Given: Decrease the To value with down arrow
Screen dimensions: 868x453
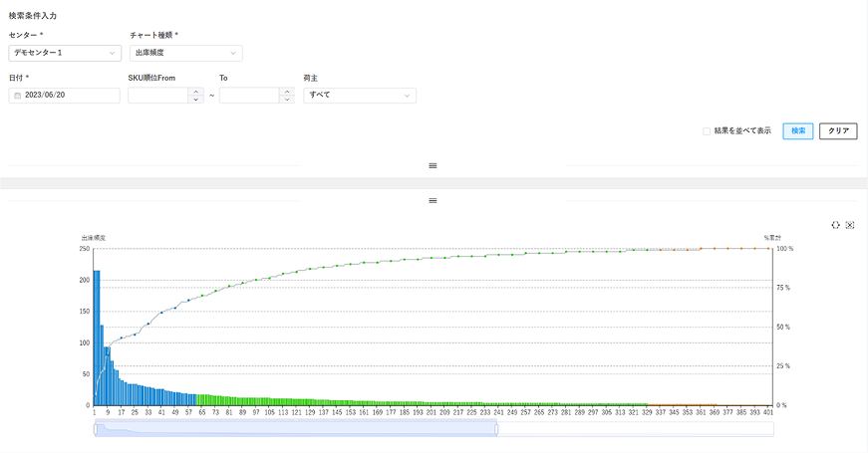Looking at the screenshot, I should (287, 100).
